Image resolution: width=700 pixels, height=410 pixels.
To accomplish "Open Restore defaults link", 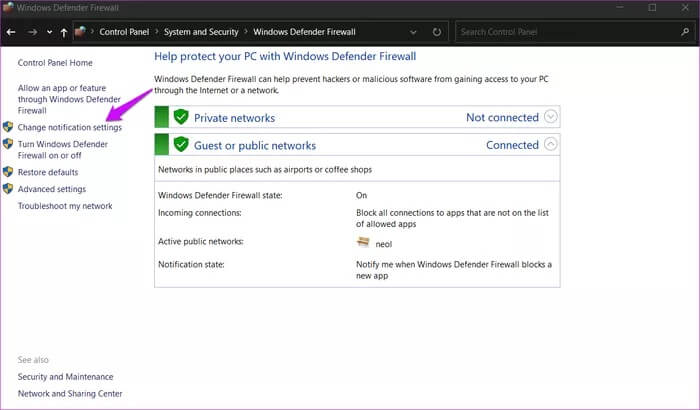I will pyautogui.click(x=48, y=172).
